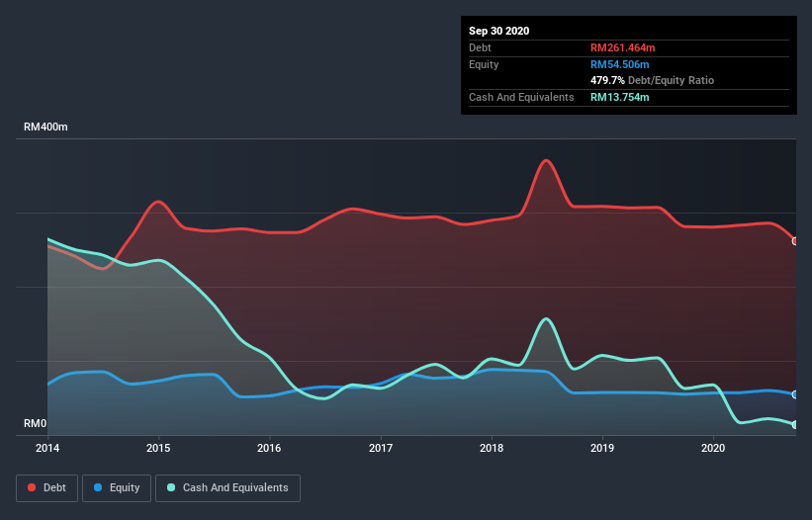
Task: Toggle the Debt series legend button
Action: click(x=46, y=488)
